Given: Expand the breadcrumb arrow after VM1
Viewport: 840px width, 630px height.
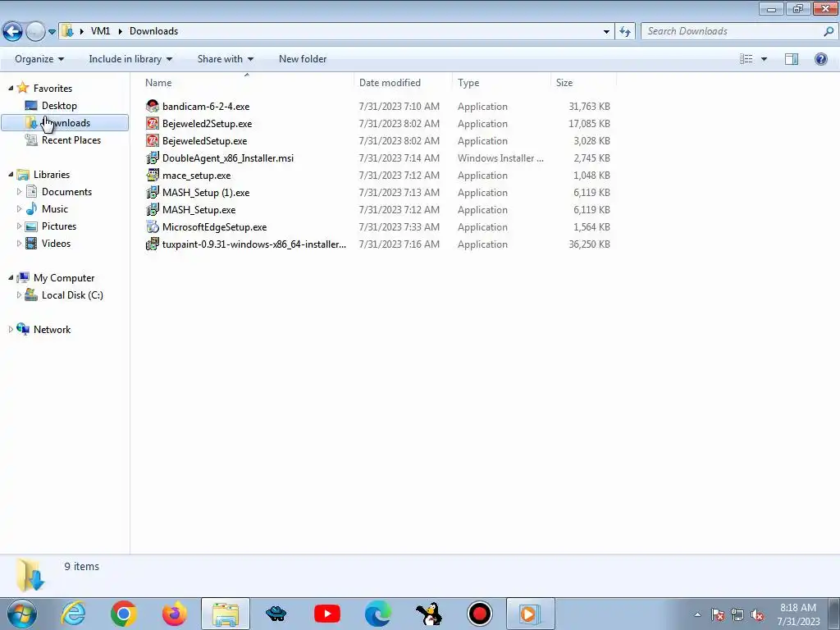Looking at the screenshot, I should (120, 31).
